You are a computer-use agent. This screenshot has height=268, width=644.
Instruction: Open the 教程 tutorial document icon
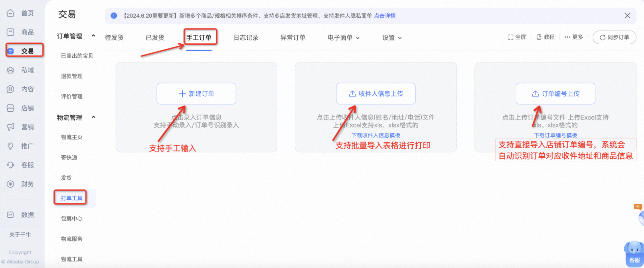(539, 37)
